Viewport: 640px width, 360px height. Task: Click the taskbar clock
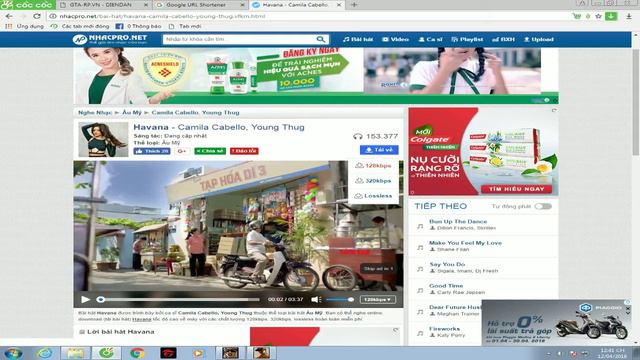coord(612,353)
